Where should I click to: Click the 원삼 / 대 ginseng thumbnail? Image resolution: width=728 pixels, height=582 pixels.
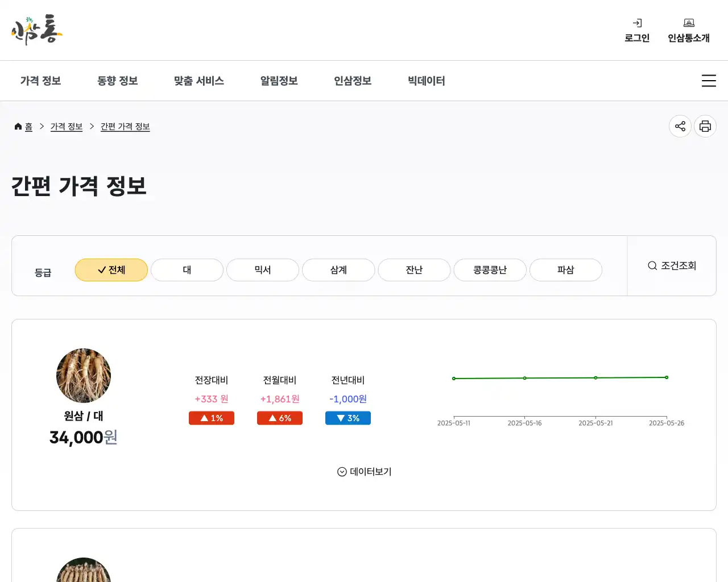coord(84,376)
